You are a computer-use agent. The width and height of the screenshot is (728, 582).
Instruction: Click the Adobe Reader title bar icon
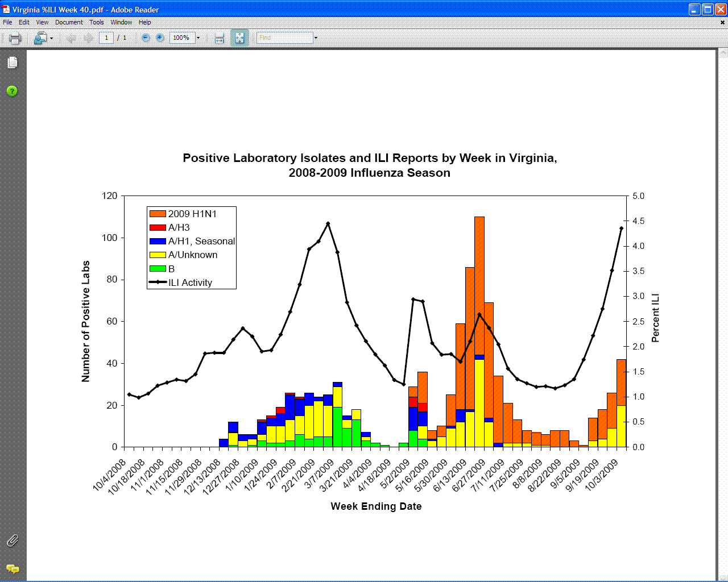[x=6, y=10]
